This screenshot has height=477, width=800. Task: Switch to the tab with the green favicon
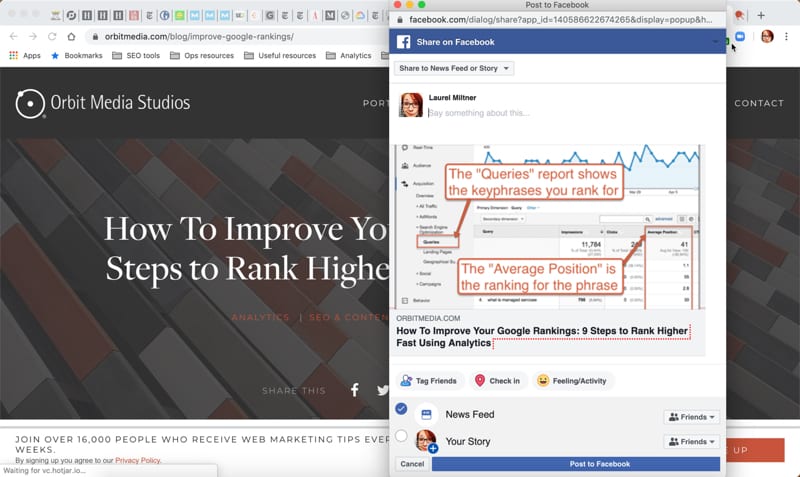coord(180,15)
